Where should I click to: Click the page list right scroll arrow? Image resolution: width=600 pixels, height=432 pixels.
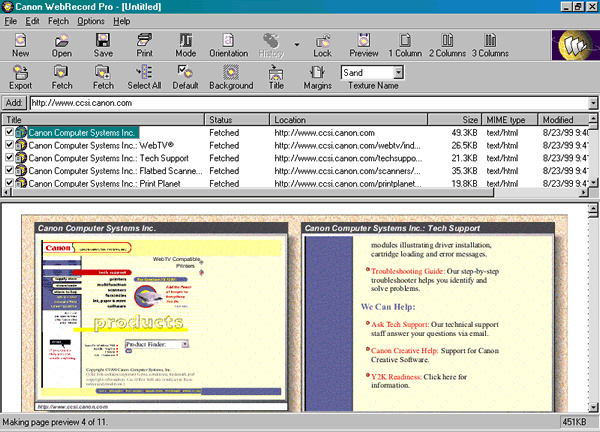[584, 192]
